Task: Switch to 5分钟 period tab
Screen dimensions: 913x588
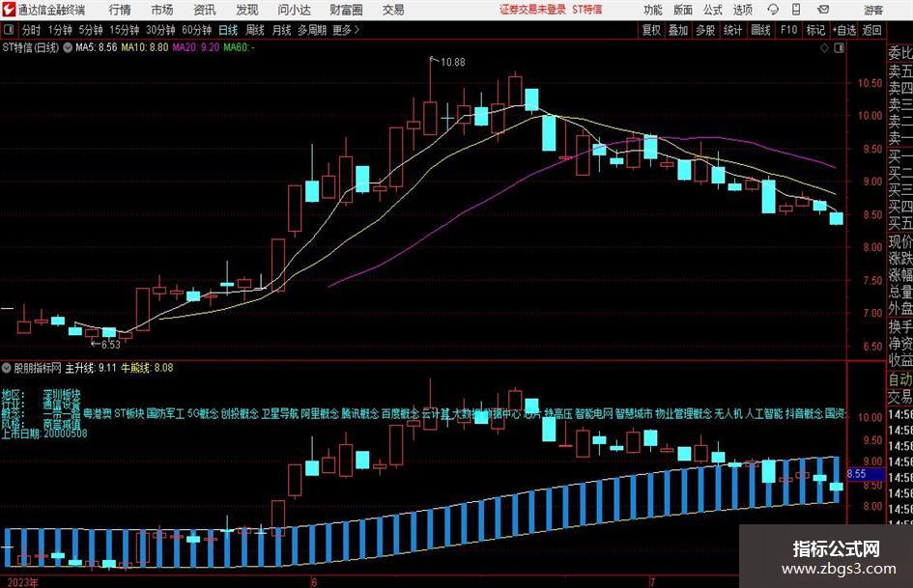Action: click(91, 30)
